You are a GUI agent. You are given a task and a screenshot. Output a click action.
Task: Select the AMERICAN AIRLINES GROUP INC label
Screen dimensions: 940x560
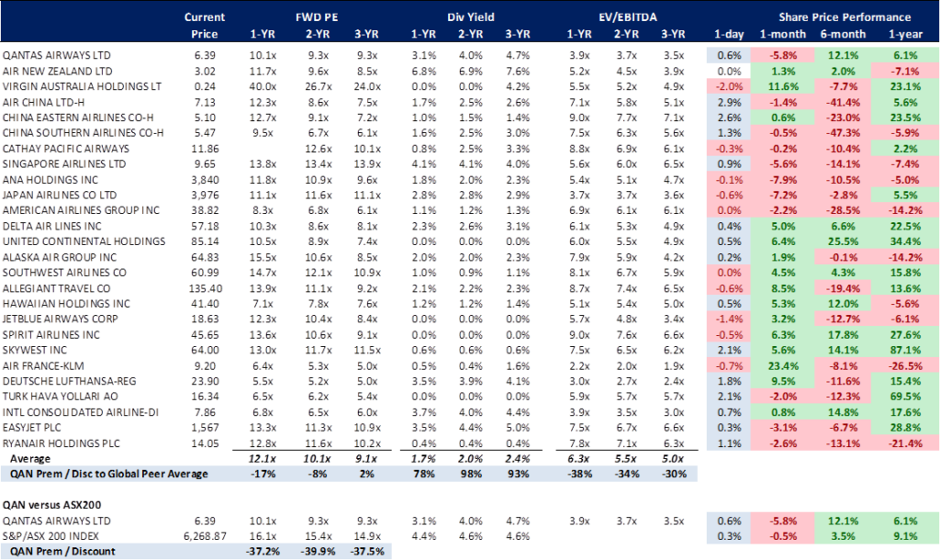pos(81,211)
